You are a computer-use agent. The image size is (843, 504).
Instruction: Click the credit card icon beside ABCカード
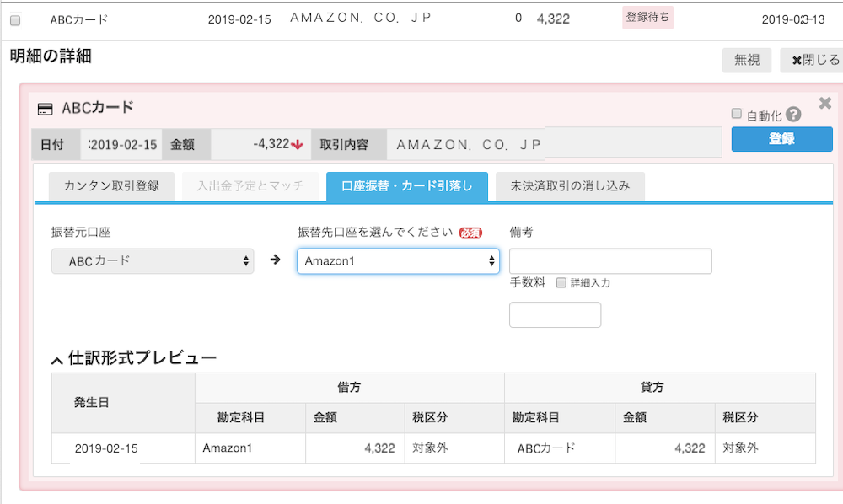pos(46,109)
